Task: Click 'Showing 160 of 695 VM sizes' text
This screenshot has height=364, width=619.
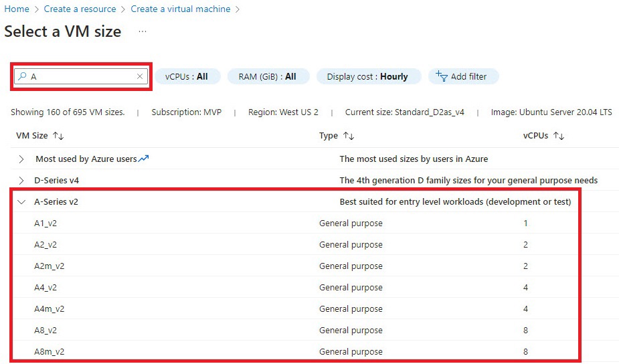Action: [x=68, y=112]
